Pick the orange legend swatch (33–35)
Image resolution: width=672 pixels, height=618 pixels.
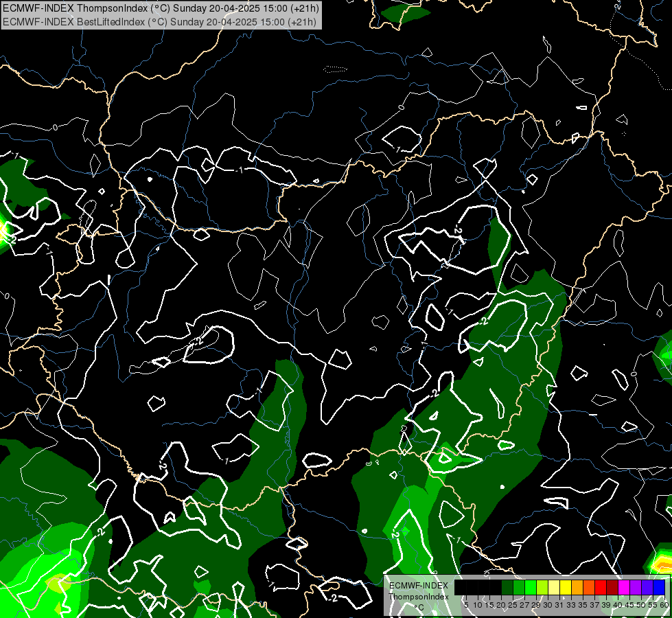coord(577,587)
